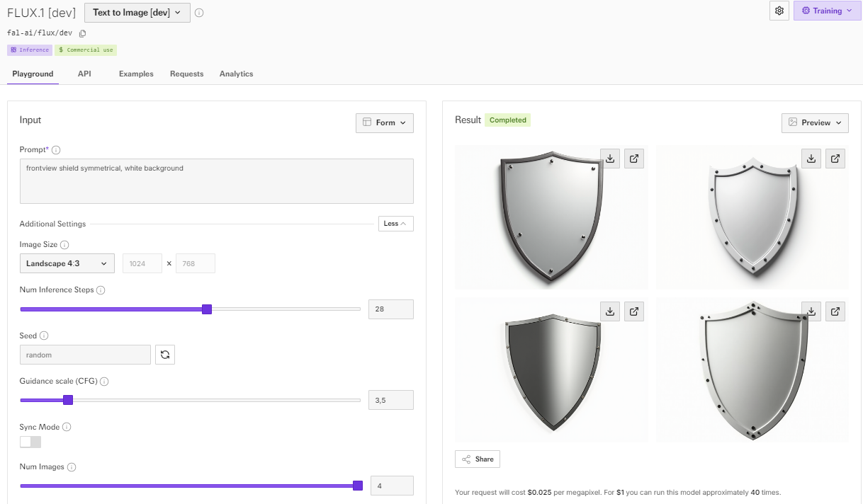The height and width of the screenshot is (504, 863).
Task: Randomize the seed with refresh icon
Action: [x=165, y=355]
